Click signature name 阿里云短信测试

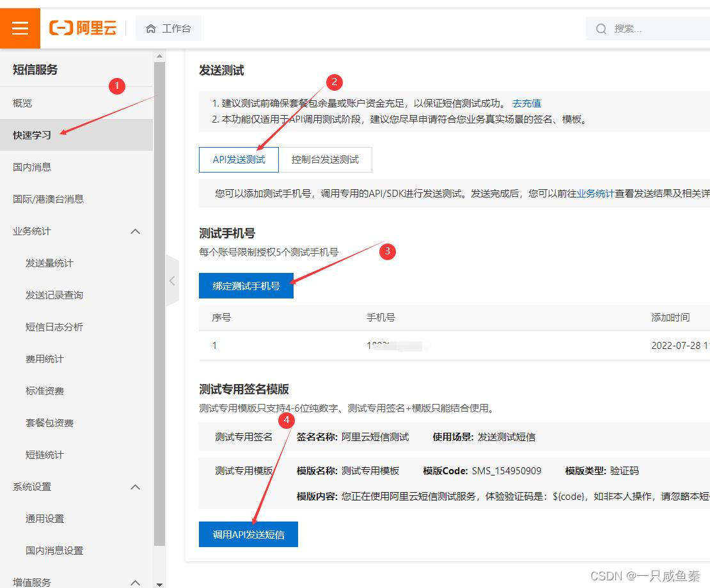375,437
